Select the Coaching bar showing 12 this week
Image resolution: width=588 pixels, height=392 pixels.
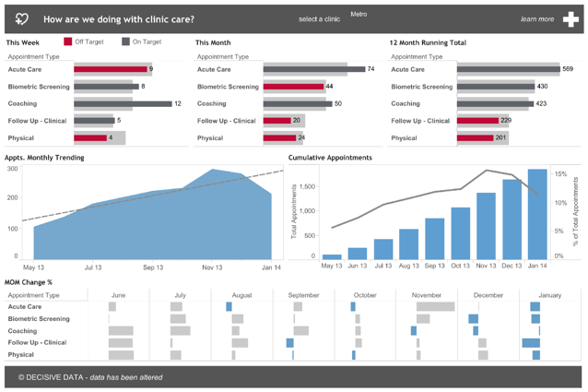point(123,104)
